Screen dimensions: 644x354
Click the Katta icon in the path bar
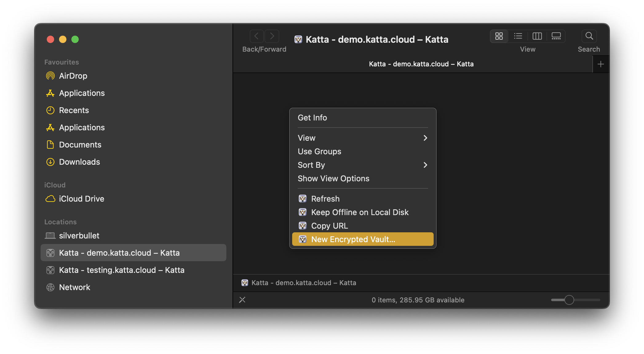245,283
